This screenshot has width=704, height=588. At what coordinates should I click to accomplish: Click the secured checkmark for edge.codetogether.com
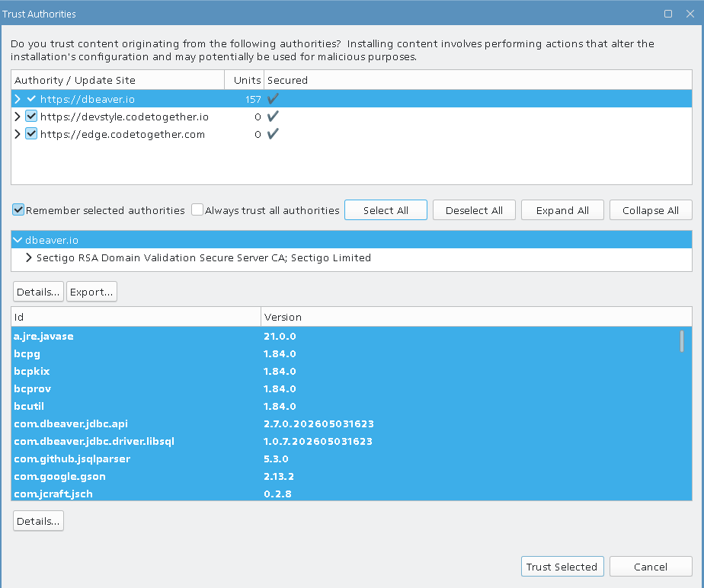point(273,134)
